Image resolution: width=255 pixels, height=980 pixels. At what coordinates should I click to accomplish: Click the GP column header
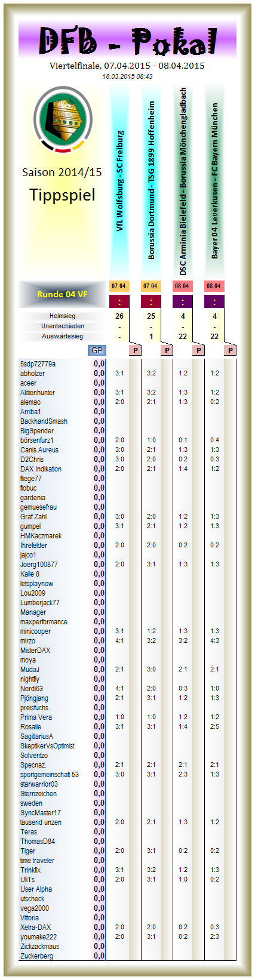coord(97,350)
